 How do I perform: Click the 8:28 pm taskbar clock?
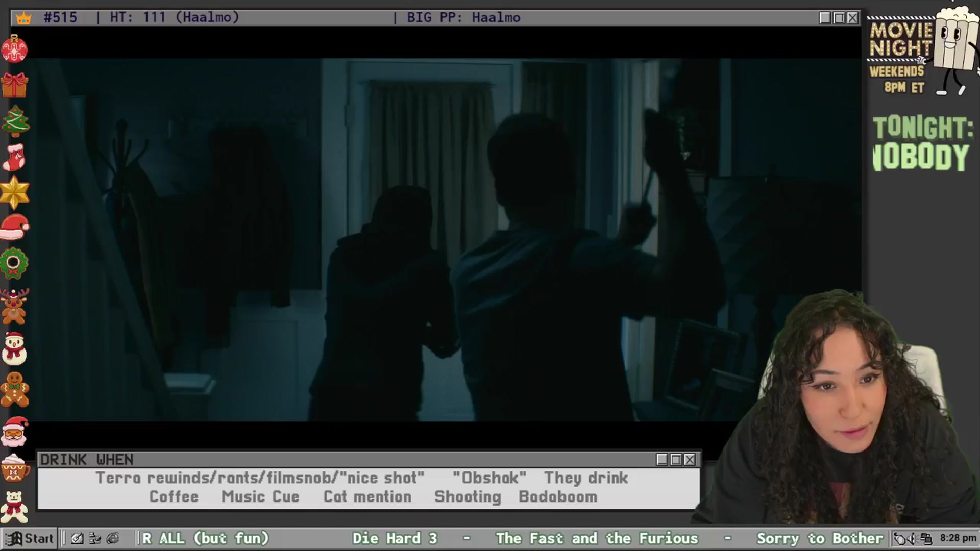coord(958,538)
